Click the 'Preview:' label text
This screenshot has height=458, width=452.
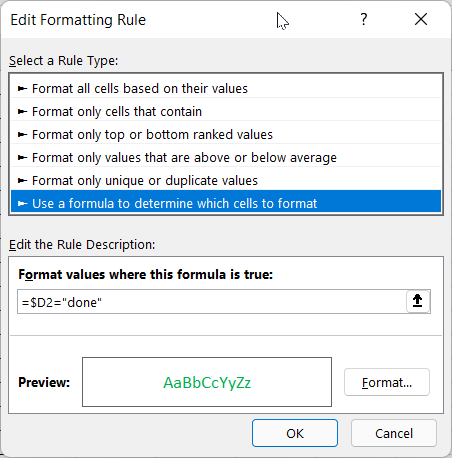click(44, 382)
